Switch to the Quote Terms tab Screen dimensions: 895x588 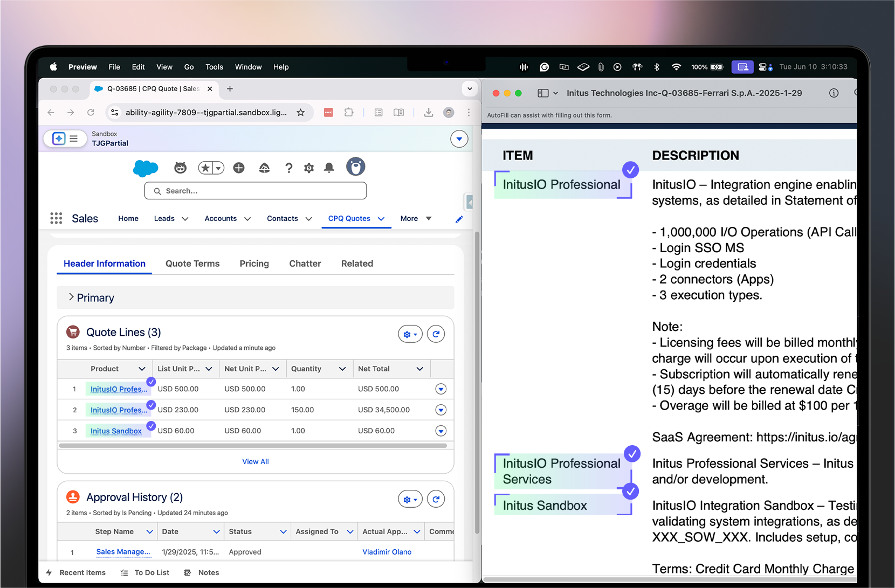coord(192,264)
